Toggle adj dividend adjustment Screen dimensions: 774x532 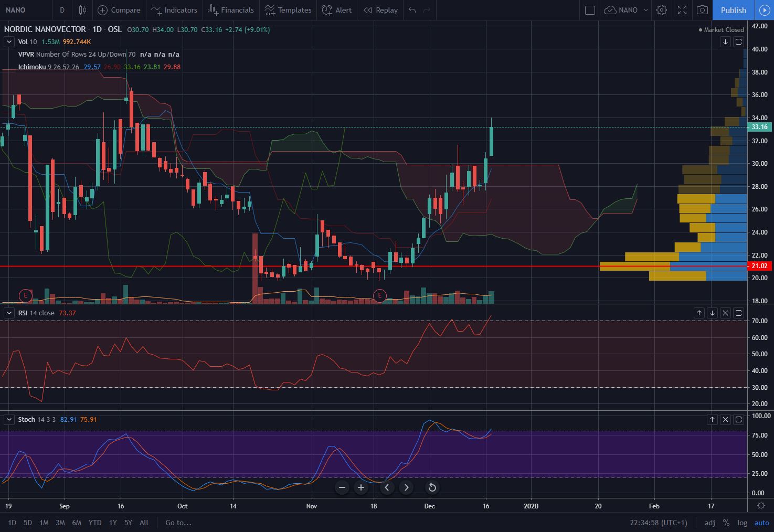(709, 523)
